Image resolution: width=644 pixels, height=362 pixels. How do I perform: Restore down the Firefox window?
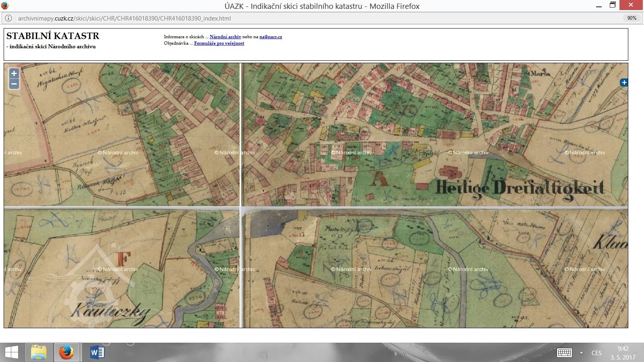point(613,6)
